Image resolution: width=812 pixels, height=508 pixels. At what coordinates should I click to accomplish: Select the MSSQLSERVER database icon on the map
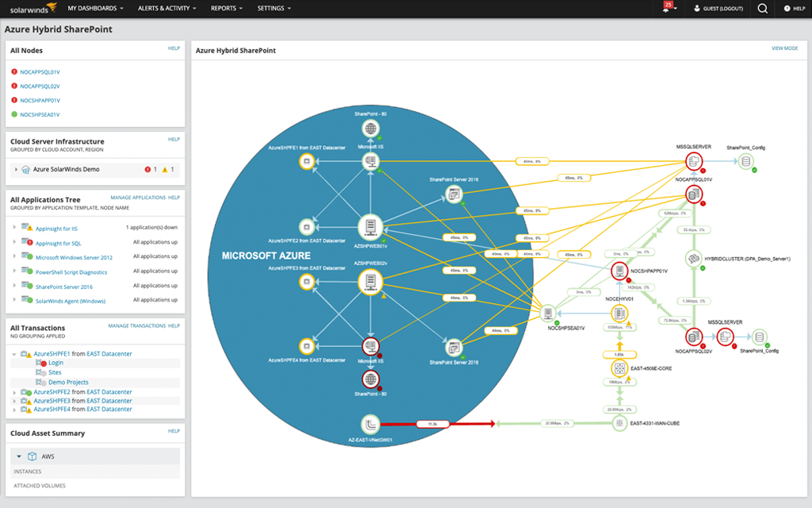click(694, 160)
